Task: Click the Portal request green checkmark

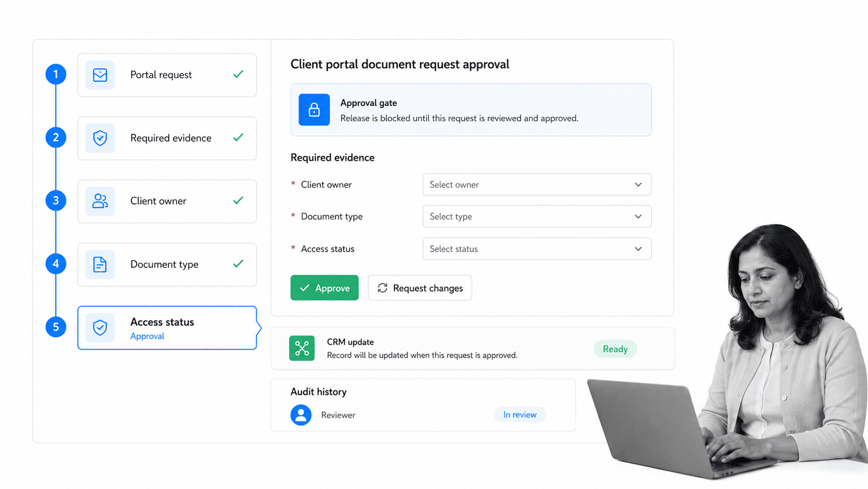Action: pyautogui.click(x=238, y=74)
